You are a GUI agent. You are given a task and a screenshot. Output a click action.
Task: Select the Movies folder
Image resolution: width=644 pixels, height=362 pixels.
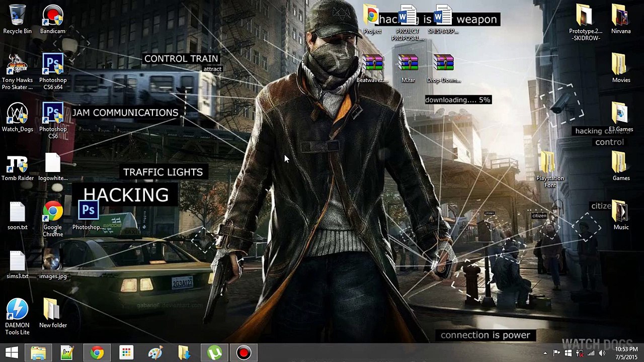pos(621,69)
